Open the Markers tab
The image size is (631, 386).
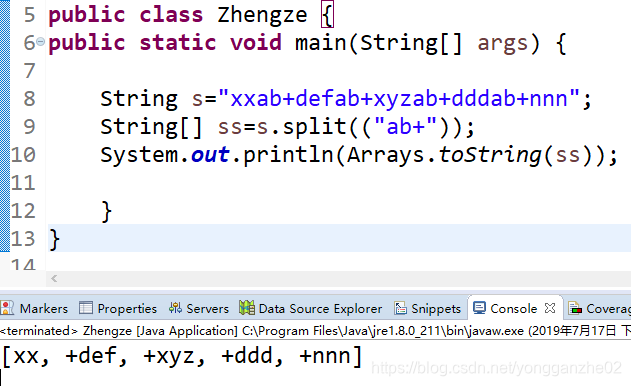(43, 309)
